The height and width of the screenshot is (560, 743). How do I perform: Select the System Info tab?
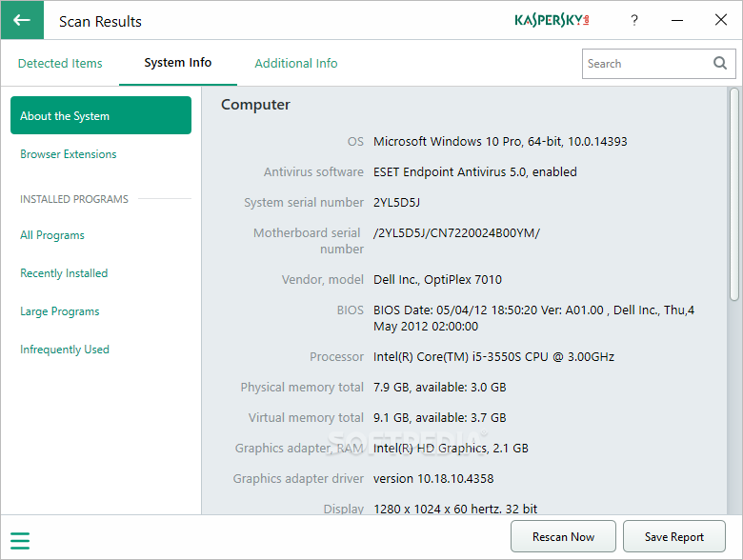coord(178,63)
